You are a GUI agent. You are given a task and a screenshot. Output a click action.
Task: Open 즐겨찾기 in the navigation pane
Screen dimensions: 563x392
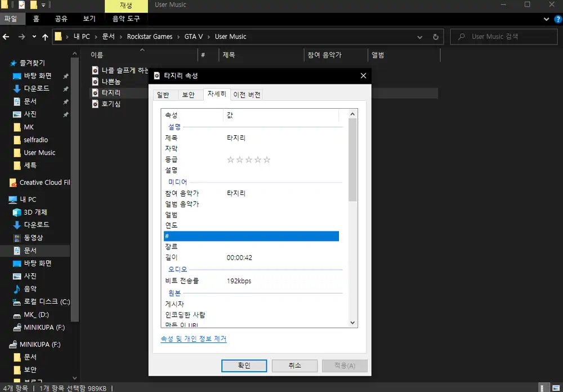(32, 63)
